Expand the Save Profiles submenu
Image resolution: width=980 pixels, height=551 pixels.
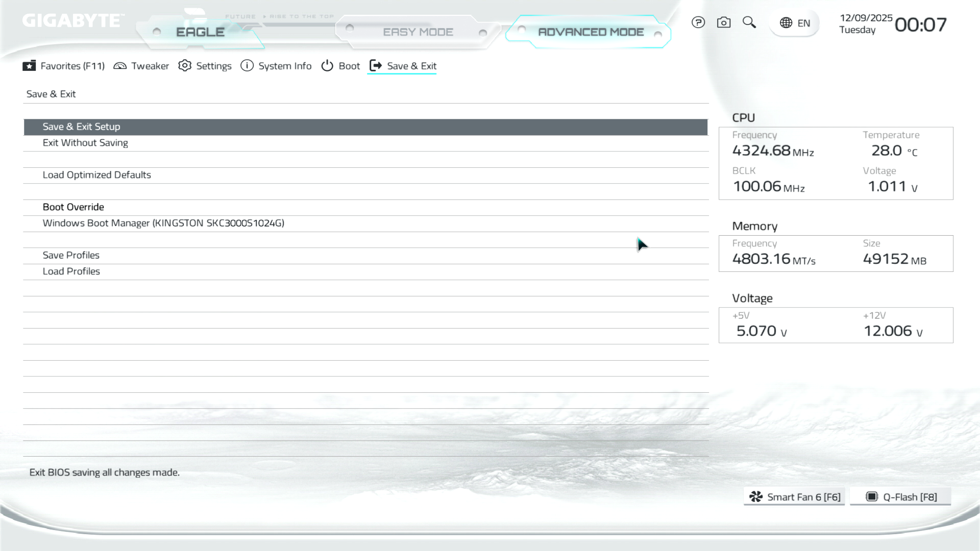[71, 255]
